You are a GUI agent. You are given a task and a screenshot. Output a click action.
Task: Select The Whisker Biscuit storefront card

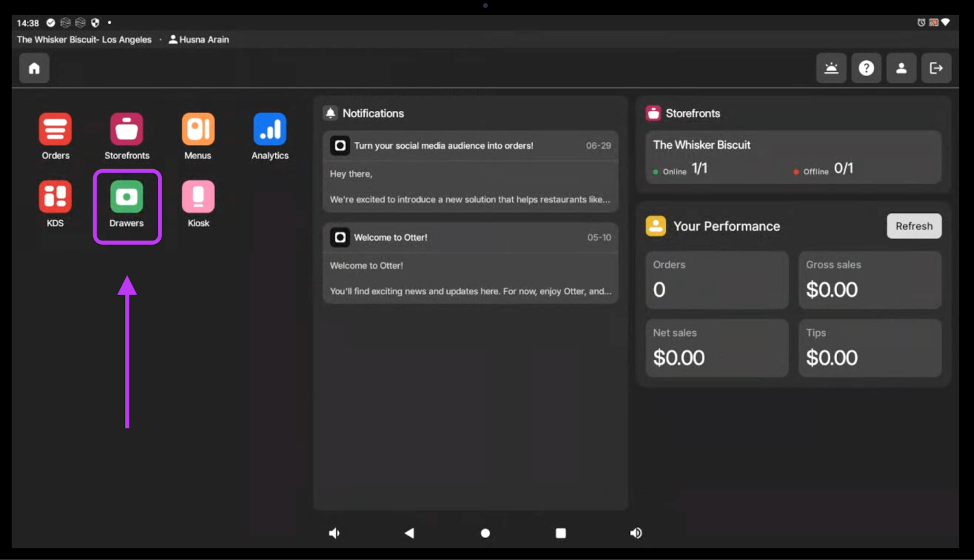point(793,157)
